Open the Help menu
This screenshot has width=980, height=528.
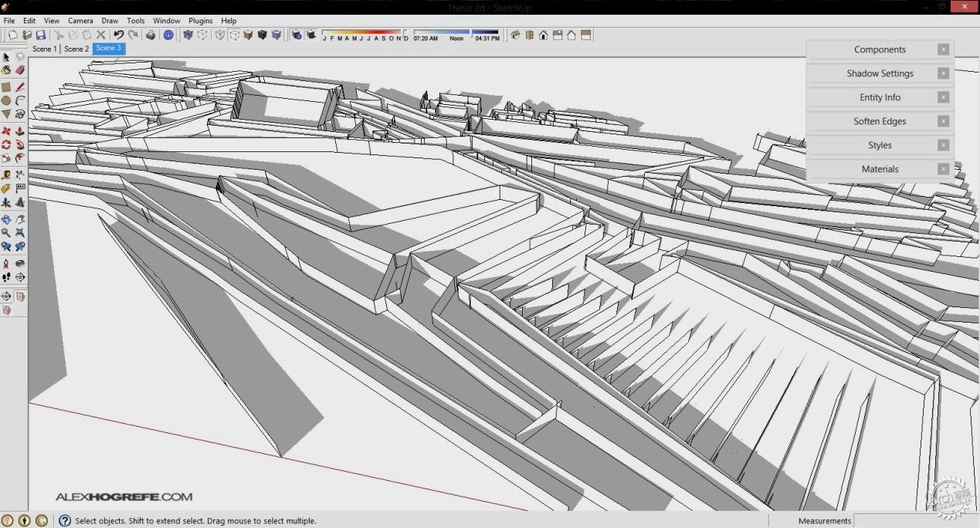229,21
